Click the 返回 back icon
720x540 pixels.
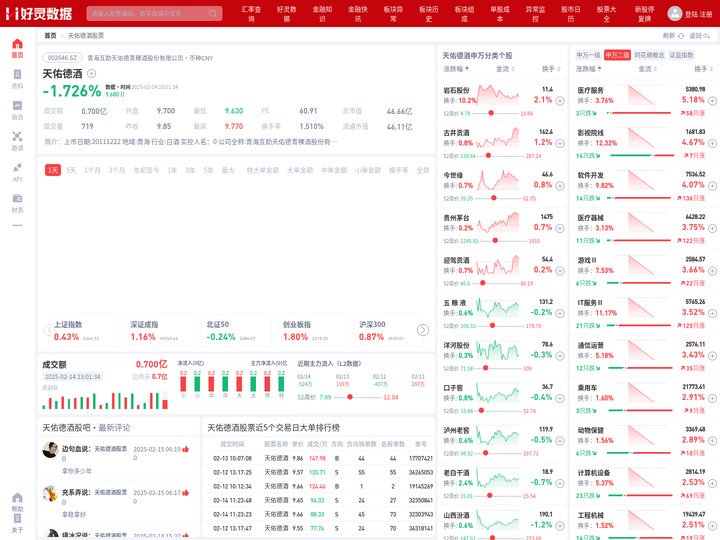(707, 35)
